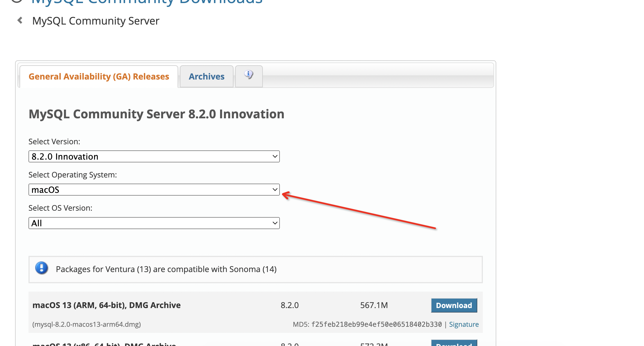Expand the Select Version dropdown
The height and width of the screenshot is (346, 644).
tap(154, 157)
